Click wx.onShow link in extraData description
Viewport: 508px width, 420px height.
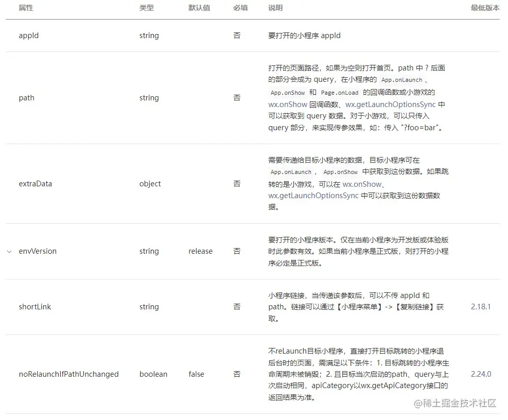coord(362,184)
